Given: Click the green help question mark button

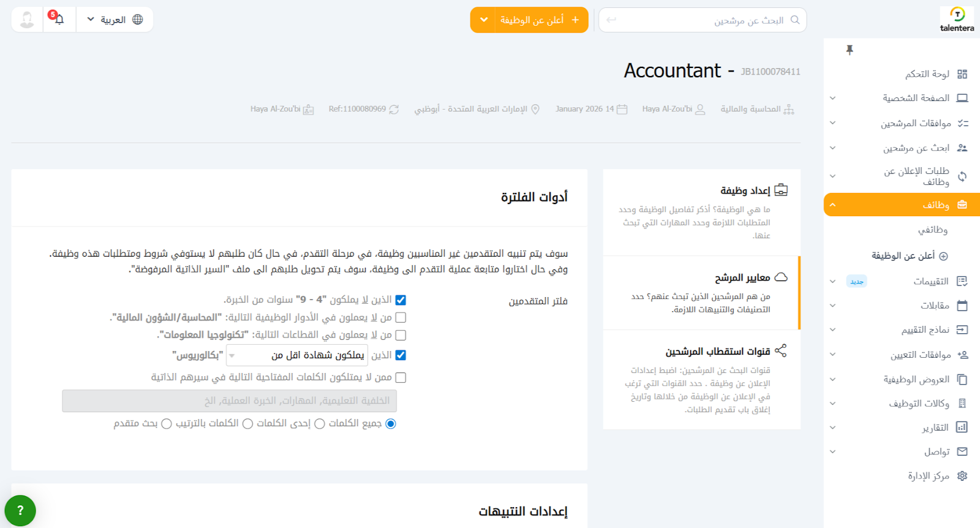Looking at the screenshot, I should point(20,510).
